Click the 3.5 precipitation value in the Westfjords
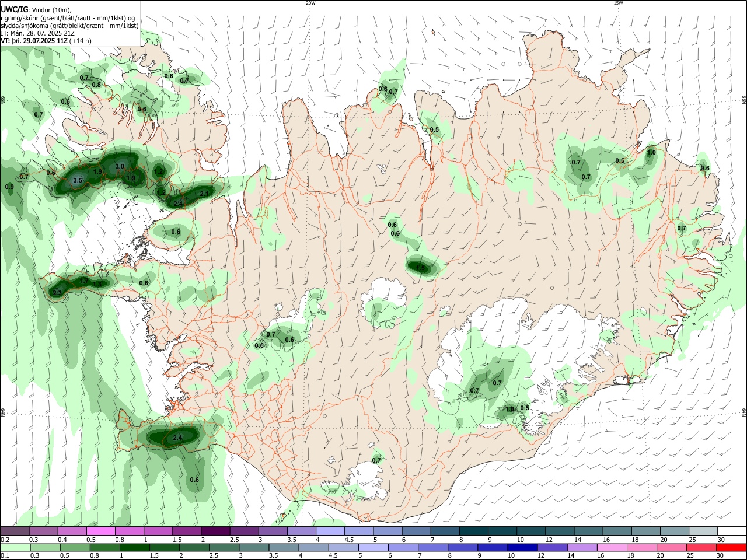The height and width of the screenshot is (560, 747). click(x=78, y=181)
